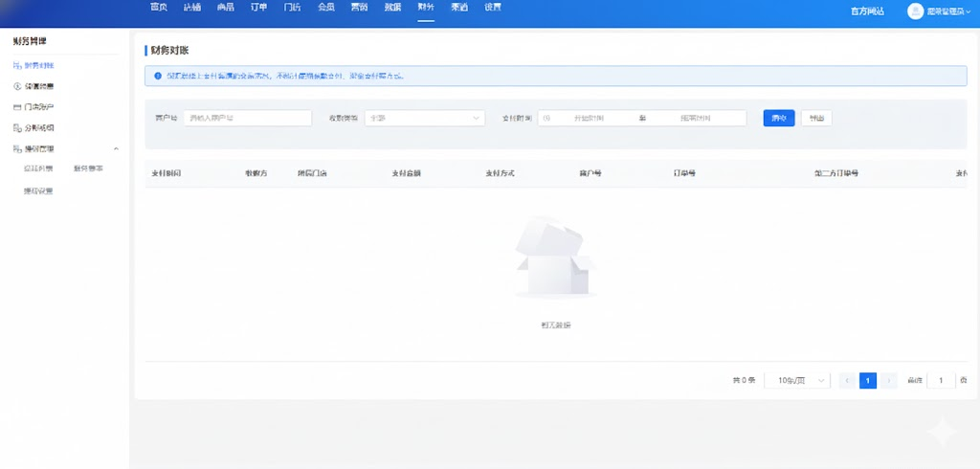Click the user avatar icon in header
980x469 pixels.
(916, 11)
